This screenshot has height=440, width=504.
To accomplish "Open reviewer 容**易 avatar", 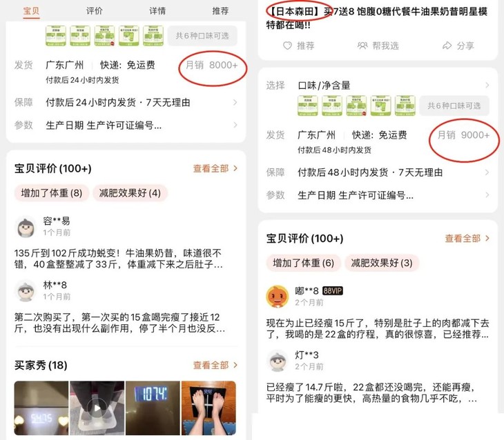I will tap(26, 227).
